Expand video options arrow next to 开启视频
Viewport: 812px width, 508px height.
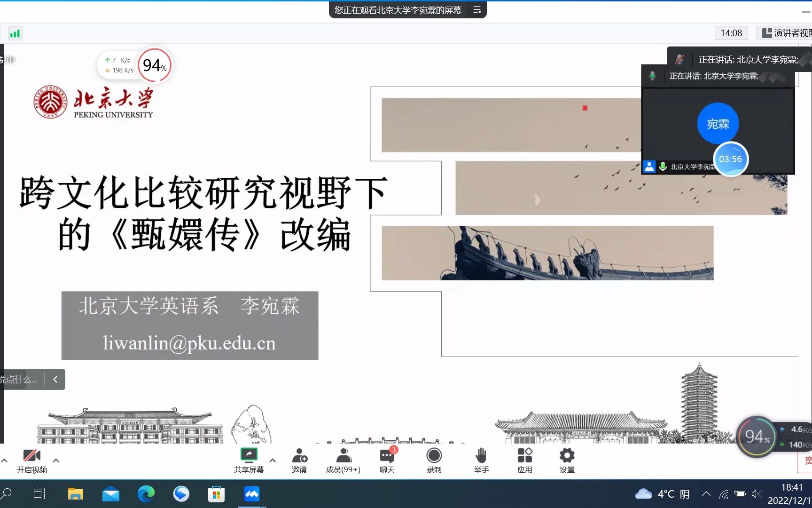(56, 460)
